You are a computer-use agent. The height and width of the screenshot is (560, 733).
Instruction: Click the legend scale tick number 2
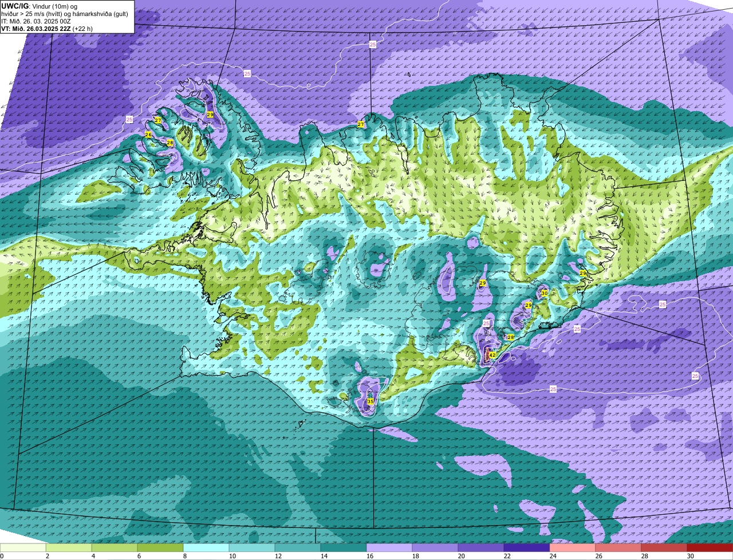tap(47, 556)
